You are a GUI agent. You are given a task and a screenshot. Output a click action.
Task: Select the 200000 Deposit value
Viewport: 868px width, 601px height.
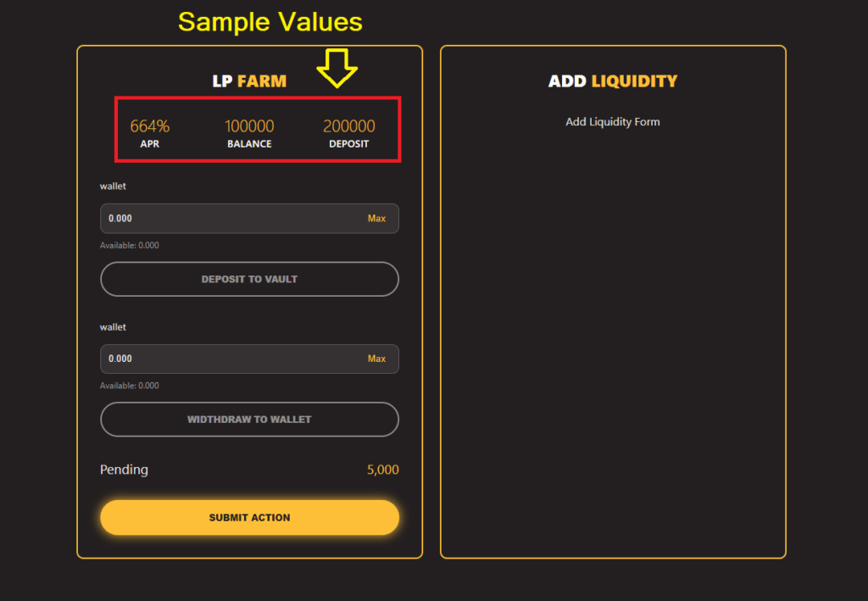click(x=348, y=126)
